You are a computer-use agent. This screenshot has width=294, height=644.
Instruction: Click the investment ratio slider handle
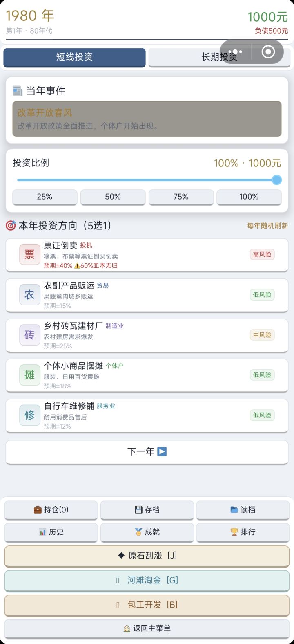[x=277, y=180]
